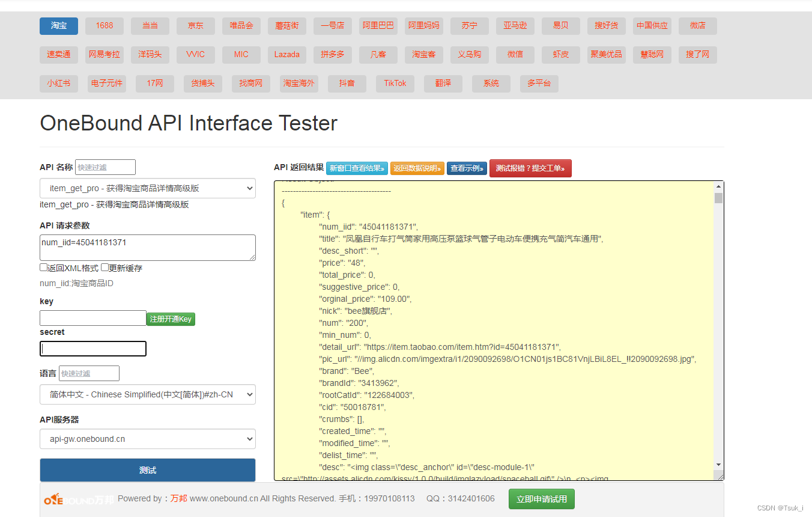Viewport: 812px width, 517px height.
Task: Select the 抖音 platform tab
Action: tap(347, 84)
